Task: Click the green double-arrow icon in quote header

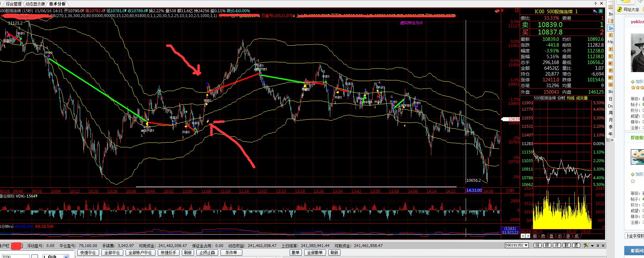Action: coord(601,11)
